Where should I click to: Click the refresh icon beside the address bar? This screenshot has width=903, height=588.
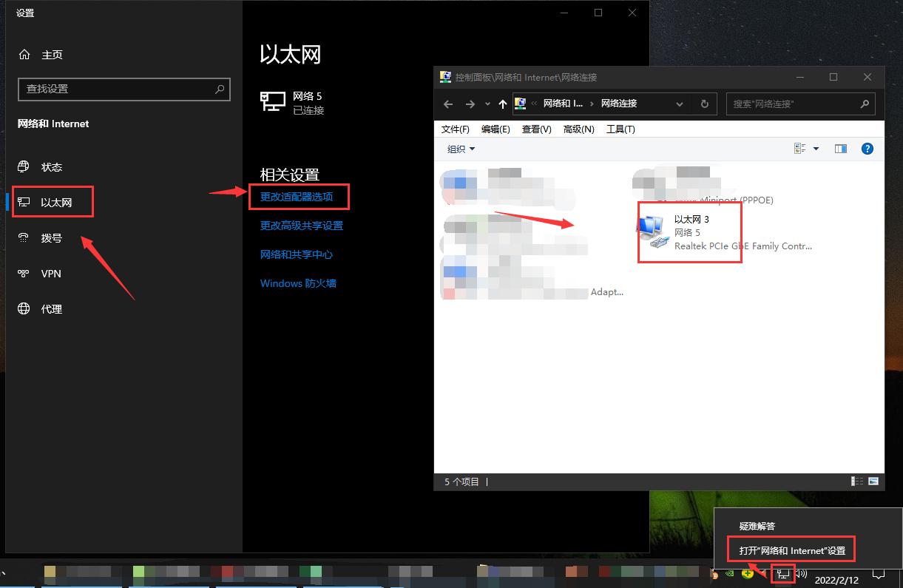[x=704, y=104]
